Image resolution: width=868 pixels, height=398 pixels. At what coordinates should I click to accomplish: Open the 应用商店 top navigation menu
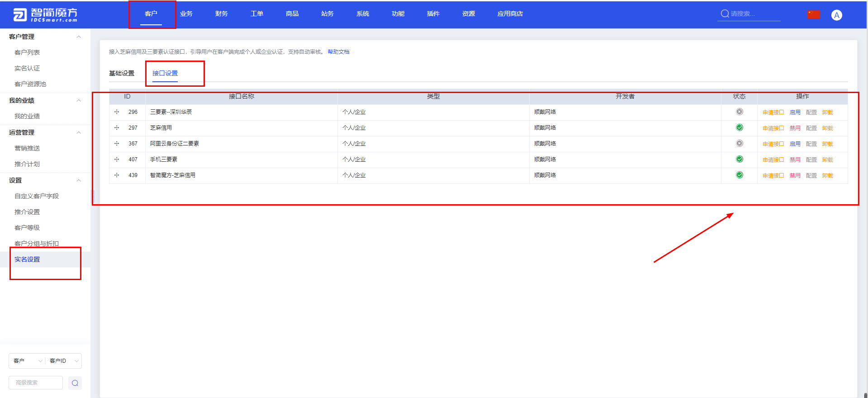tap(510, 14)
